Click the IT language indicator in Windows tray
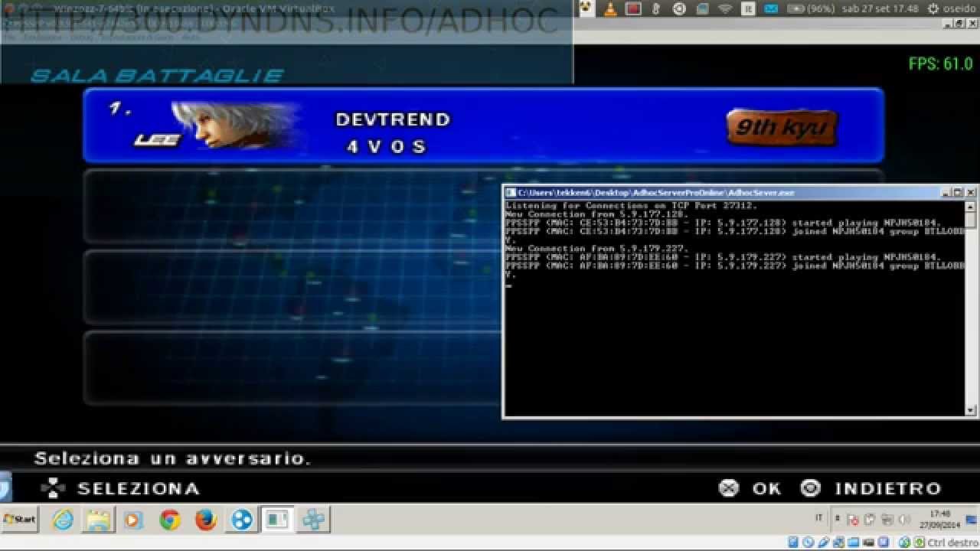 tap(818, 518)
